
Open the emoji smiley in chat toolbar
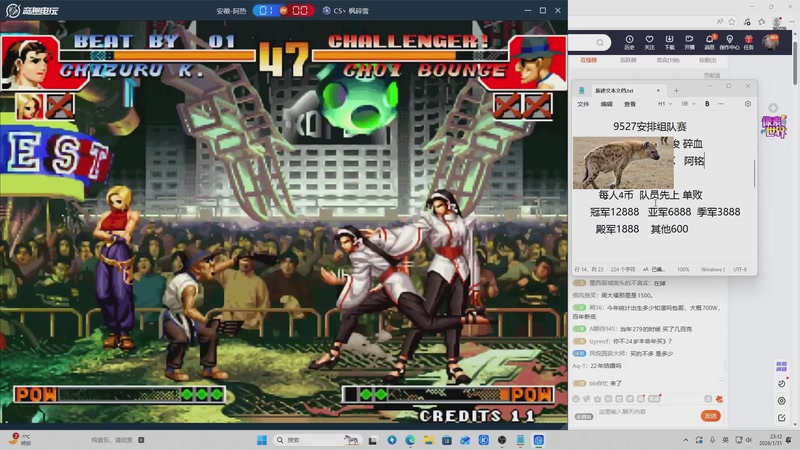[576, 398]
